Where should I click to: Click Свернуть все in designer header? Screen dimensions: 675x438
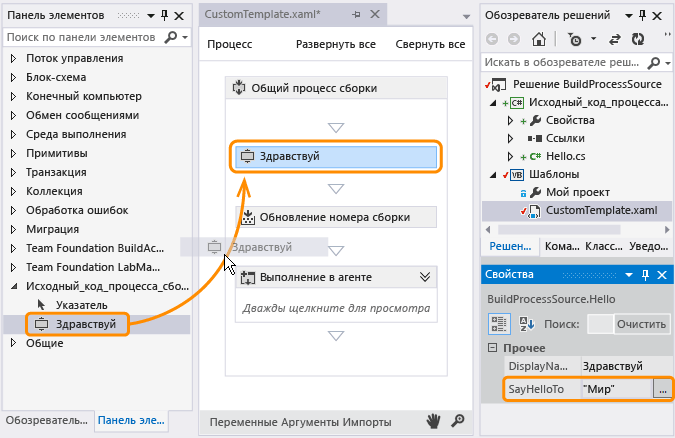(430, 44)
